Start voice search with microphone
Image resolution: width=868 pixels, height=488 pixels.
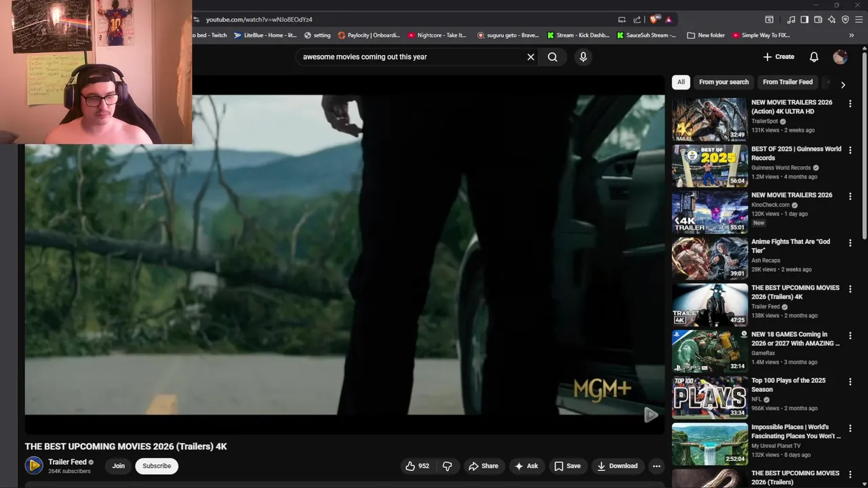[x=583, y=57]
